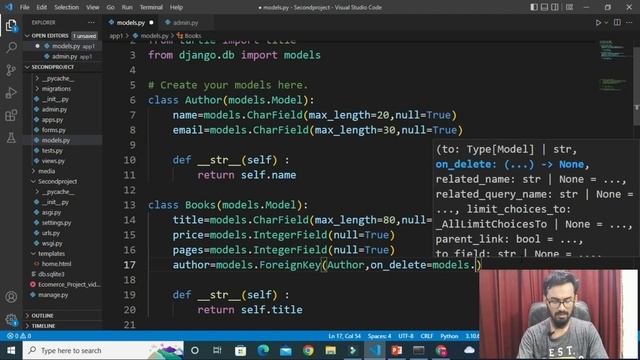The image size is (640, 360).
Task: Split the editor to the right
Action: pyautogui.click(x=617, y=22)
